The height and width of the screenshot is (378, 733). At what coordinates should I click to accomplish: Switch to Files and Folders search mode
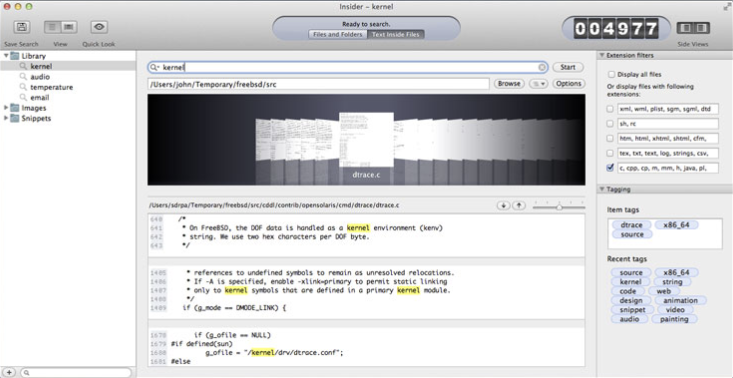click(338, 35)
